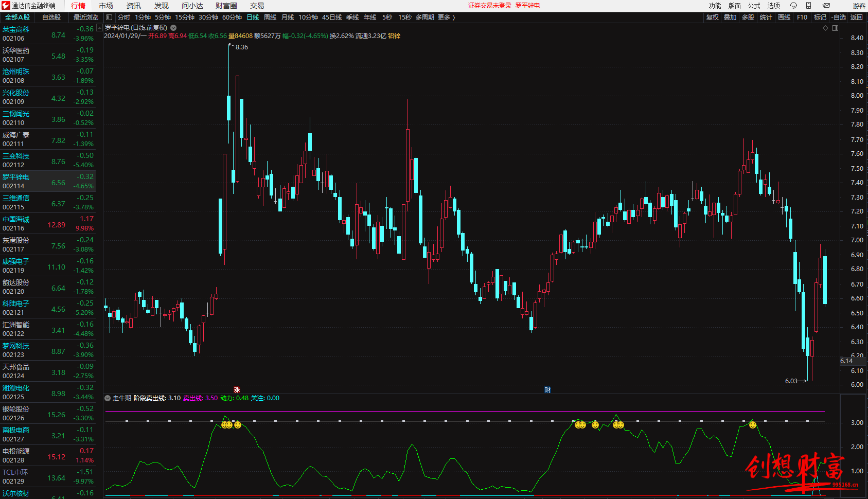Click the first smiley signal near left indicator peak
Viewport: 868px width, 499px height.
click(x=224, y=425)
